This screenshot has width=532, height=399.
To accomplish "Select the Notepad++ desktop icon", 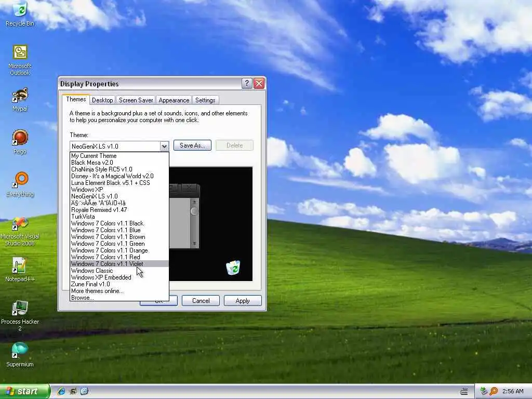I will 20,270.
